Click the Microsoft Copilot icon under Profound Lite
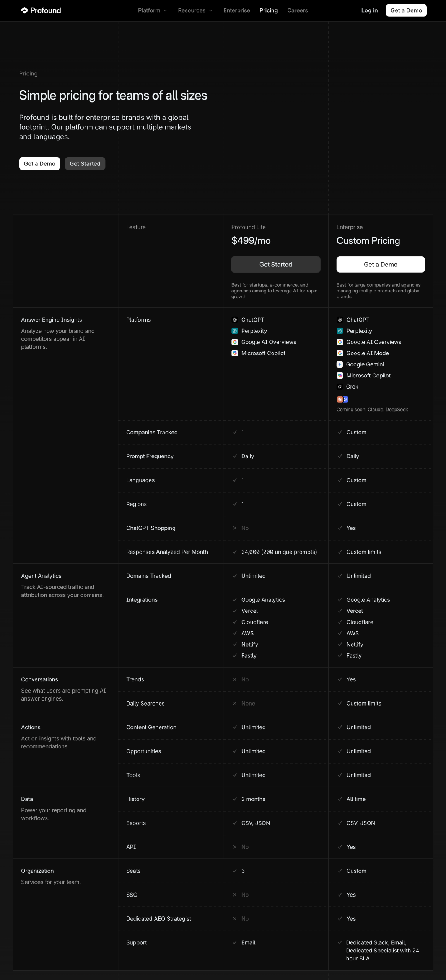 click(x=235, y=353)
